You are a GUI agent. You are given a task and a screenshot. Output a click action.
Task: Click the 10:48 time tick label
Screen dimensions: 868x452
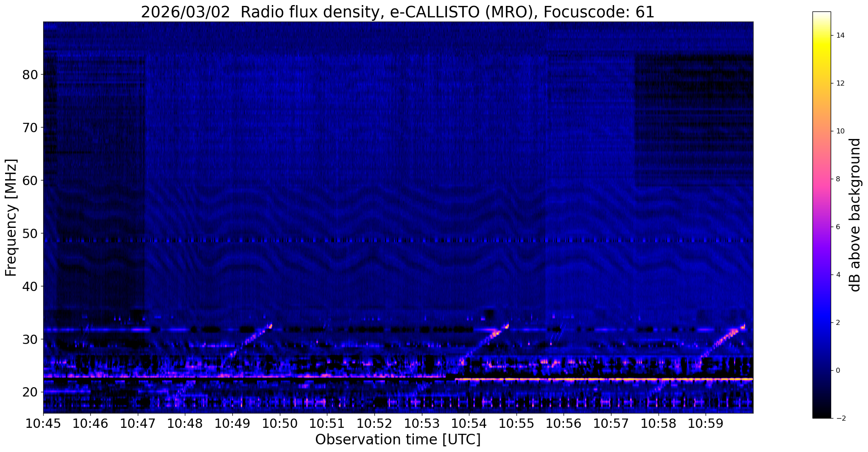click(x=185, y=423)
